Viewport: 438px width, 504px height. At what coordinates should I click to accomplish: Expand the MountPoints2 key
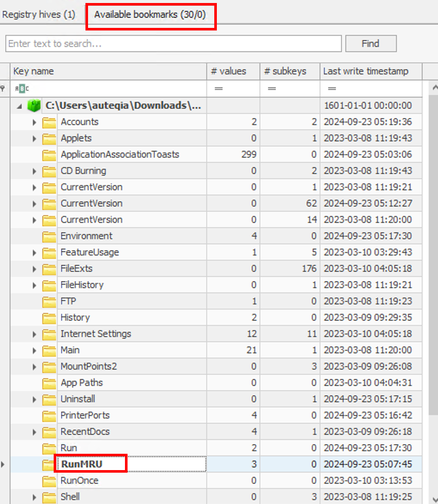tap(35, 367)
